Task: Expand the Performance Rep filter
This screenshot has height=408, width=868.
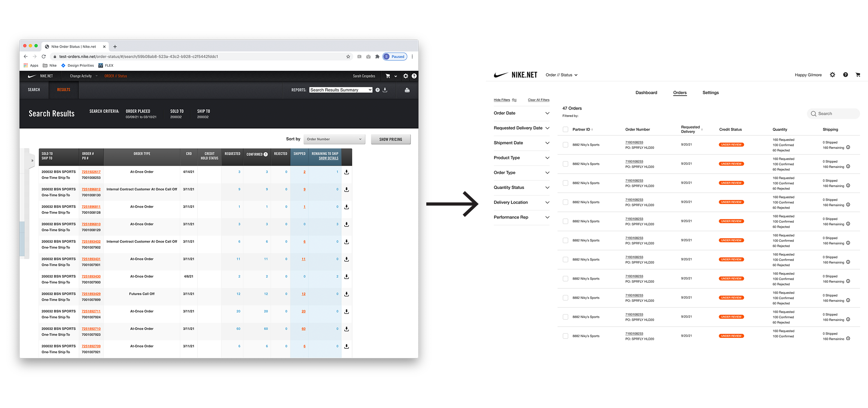Action: click(x=521, y=217)
